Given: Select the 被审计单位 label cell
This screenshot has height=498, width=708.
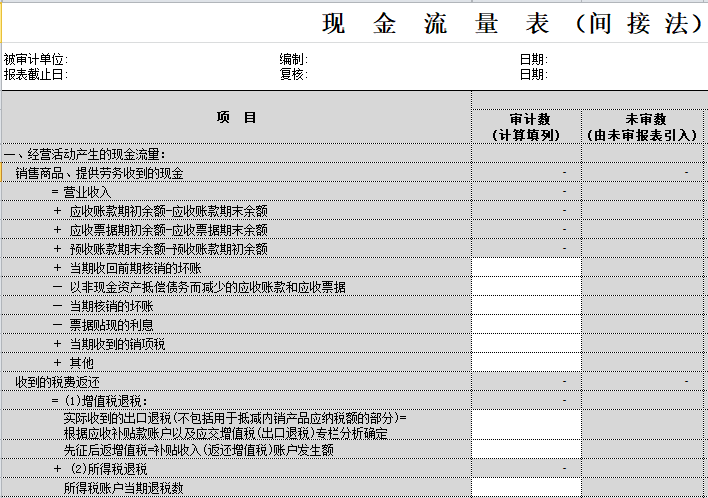Looking at the screenshot, I should pos(36,60).
